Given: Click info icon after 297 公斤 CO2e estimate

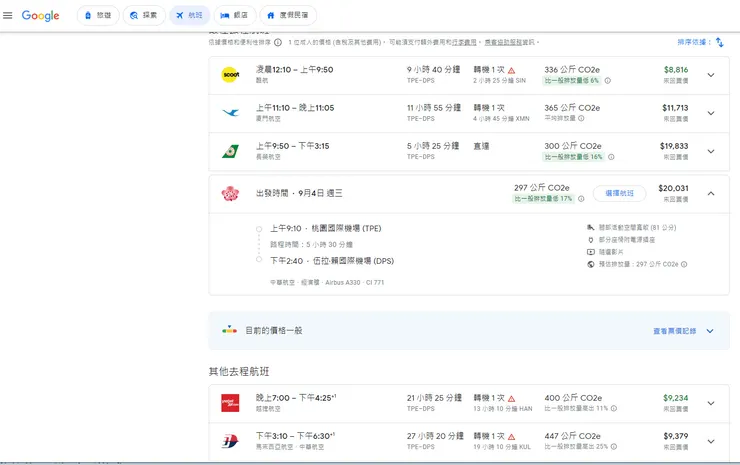Looking at the screenshot, I should (x=684, y=264).
